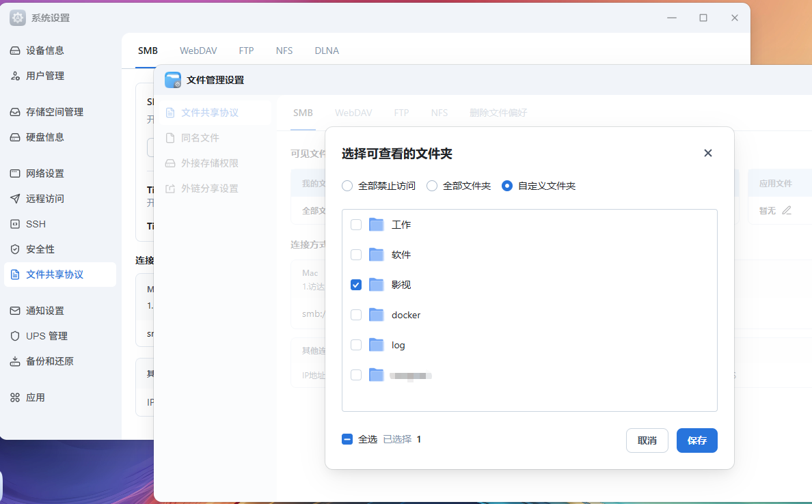The image size is (812, 504).
Task: Uncheck the 影视 folder checkbox
Action: (356, 285)
